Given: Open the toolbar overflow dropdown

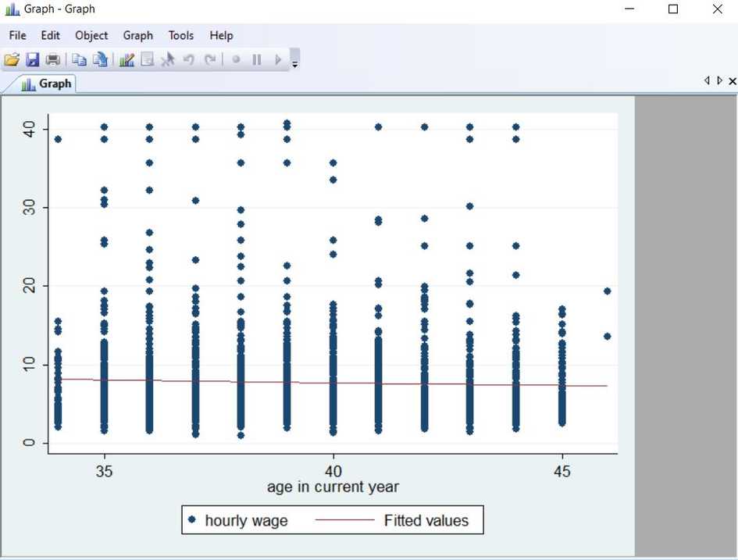Looking at the screenshot, I should pyautogui.click(x=295, y=62).
